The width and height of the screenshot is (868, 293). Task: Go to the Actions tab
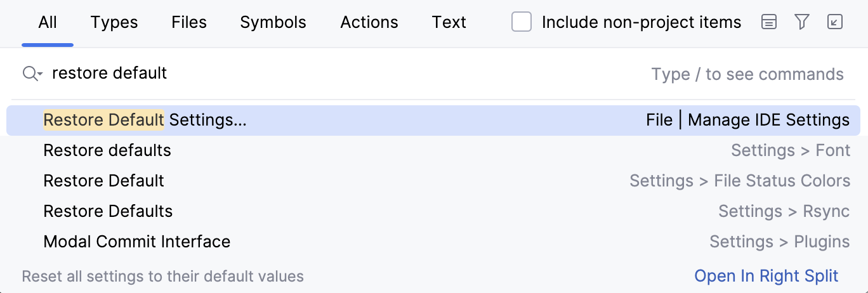pos(369,23)
